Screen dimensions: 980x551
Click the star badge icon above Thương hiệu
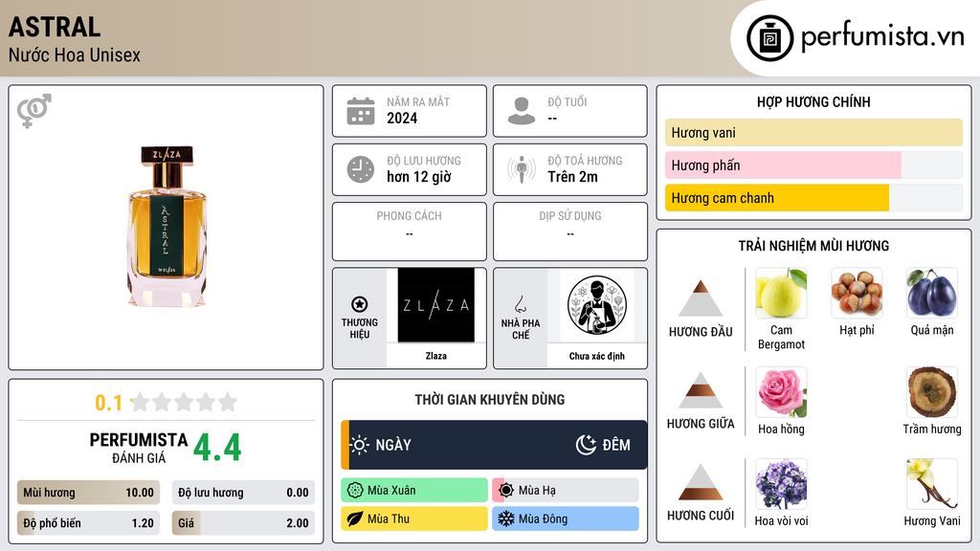point(360,304)
